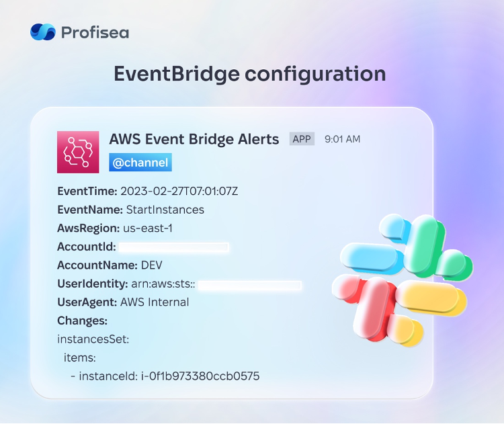The image size is (504, 424).
Task: Click the StartInstances event name value
Action: pos(165,210)
